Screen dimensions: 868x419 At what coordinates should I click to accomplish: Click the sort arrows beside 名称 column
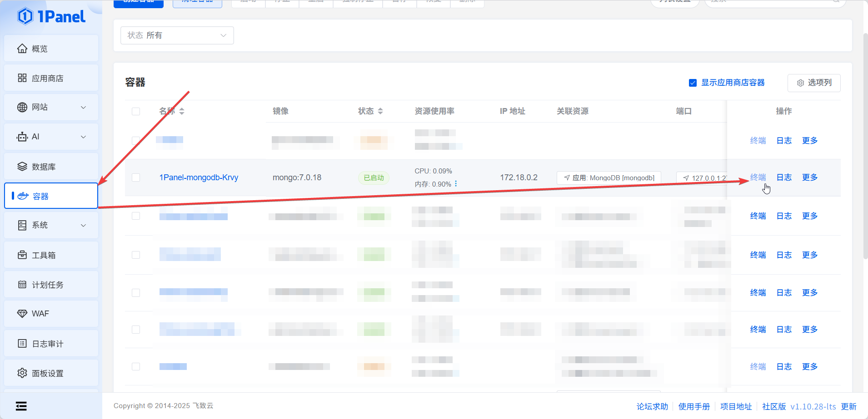[x=182, y=111]
